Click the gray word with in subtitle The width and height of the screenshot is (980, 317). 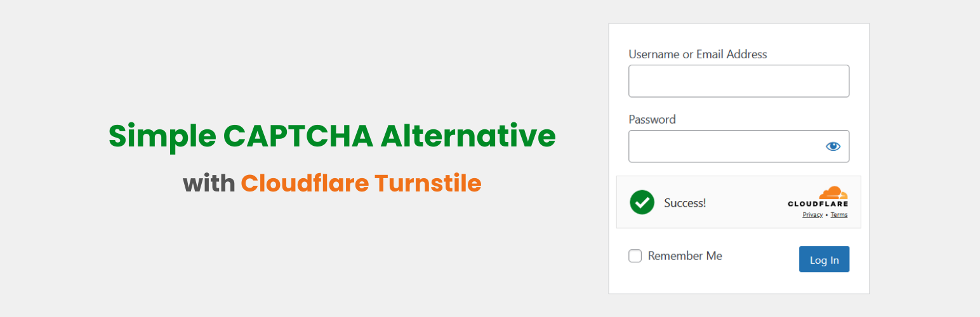(209, 183)
